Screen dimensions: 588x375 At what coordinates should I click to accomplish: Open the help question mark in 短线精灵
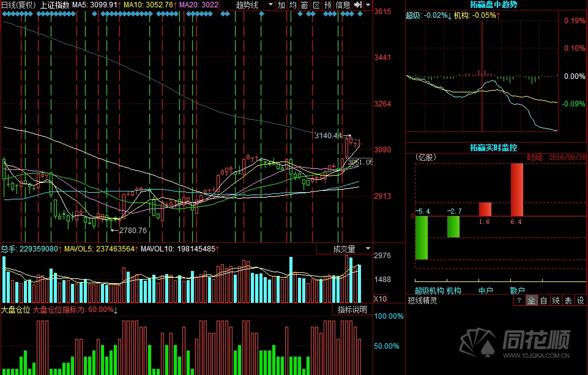point(518,300)
